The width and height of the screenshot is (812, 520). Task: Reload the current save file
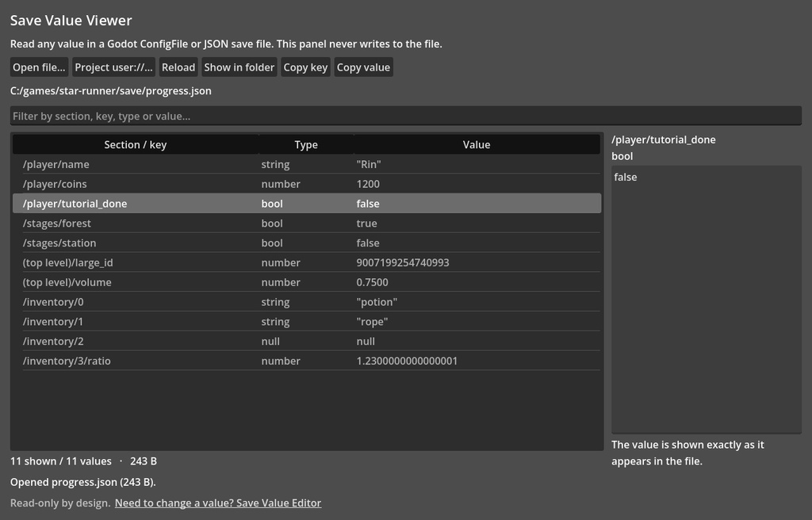tap(178, 67)
